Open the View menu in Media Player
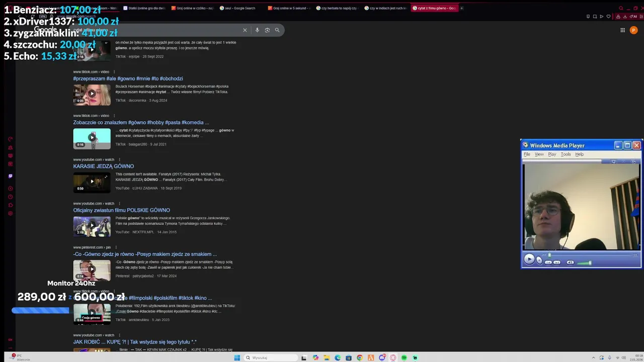Viewport: 644px width, 362px height. pyautogui.click(x=539, y=154)
